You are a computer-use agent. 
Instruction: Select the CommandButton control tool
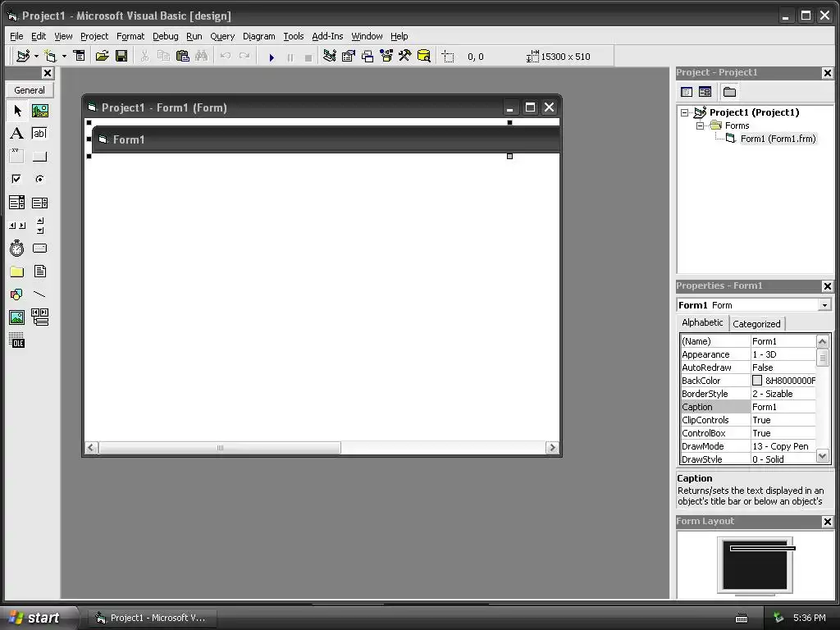[x=40, y=156]
